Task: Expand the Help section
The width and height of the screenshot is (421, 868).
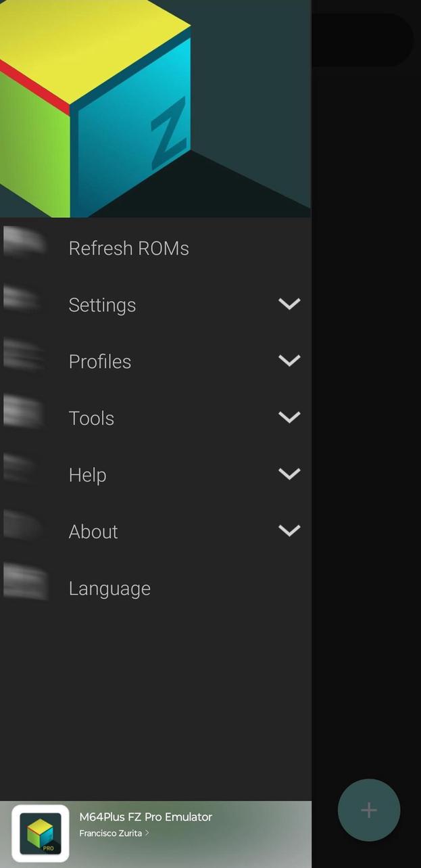Action: [289, 474]
